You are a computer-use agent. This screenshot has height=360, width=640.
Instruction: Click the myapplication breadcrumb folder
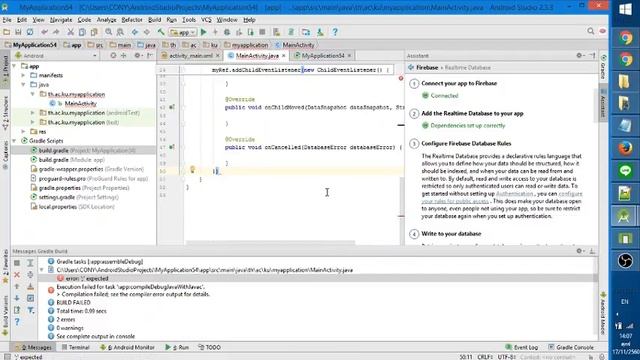(246, 45)
